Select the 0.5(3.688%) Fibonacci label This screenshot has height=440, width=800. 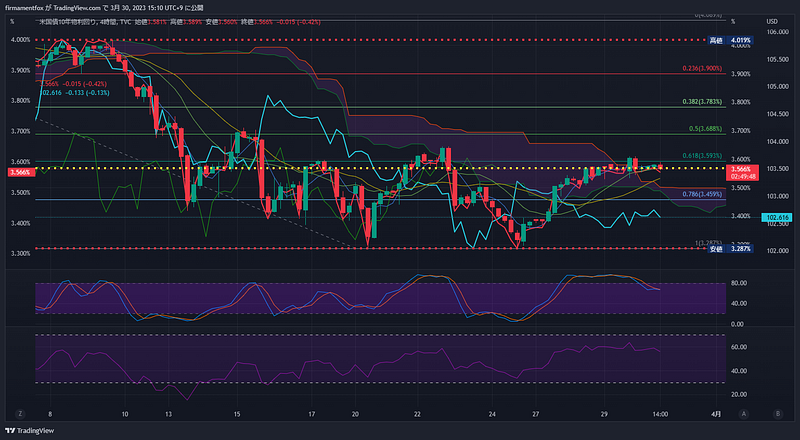pyautogui.click(x=706, y=129)
